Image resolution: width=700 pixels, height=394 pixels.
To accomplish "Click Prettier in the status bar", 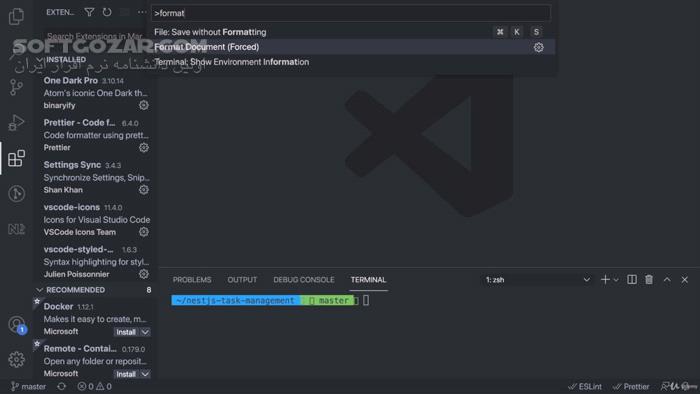I will (x=631, y=386).
